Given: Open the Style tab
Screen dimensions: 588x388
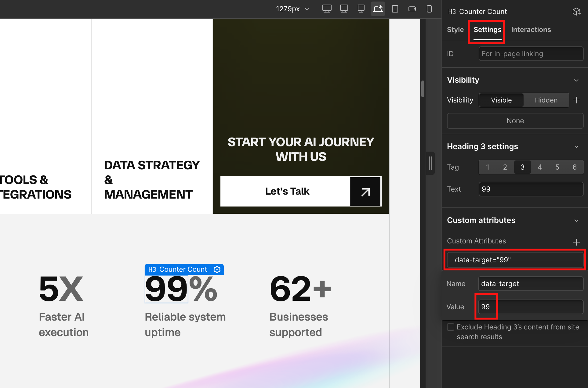Looking at the screenshot, I should click(x=455, y=30).
